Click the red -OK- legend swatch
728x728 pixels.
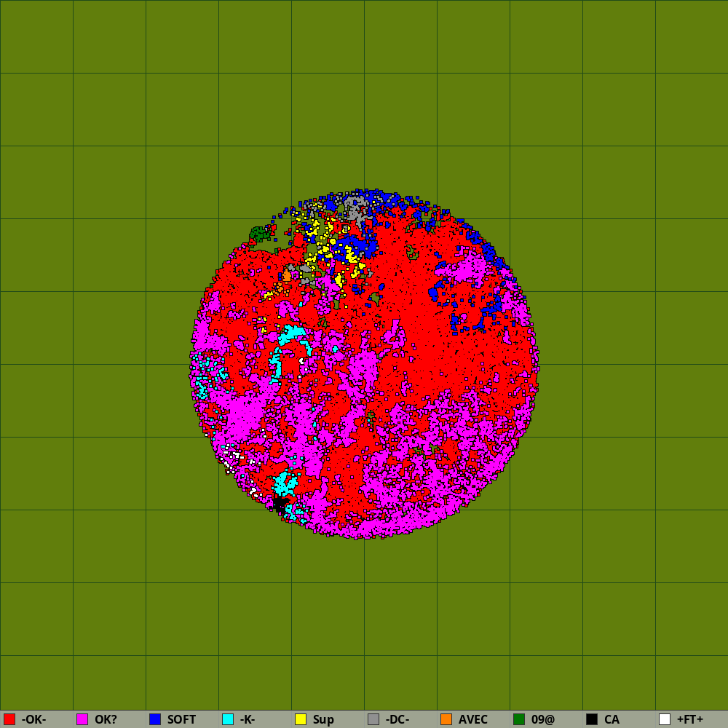(9, 719)
